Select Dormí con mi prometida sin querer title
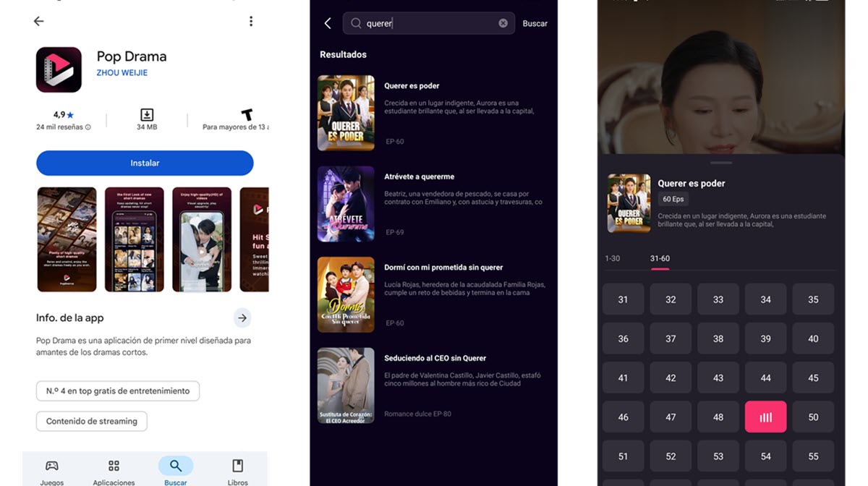Viewport: 868px width, 486px height. [443, 268]
